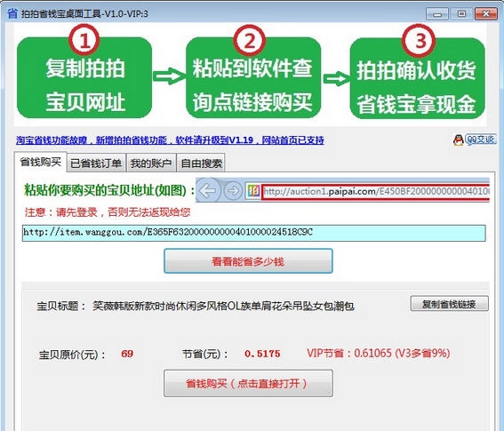This screenshot has height=431, width=504.
Task: Click the savings value 0.5175
Action: [262, 354]
